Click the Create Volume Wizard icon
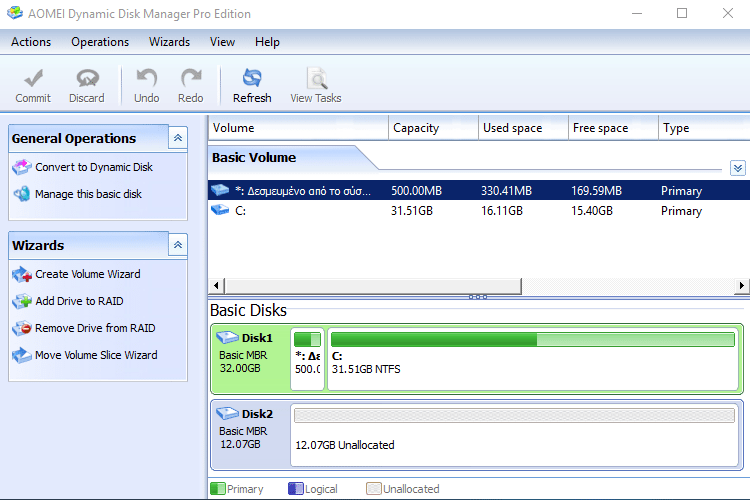The height and width of the screenshot is (500, 750). click(x=22, y=274)
